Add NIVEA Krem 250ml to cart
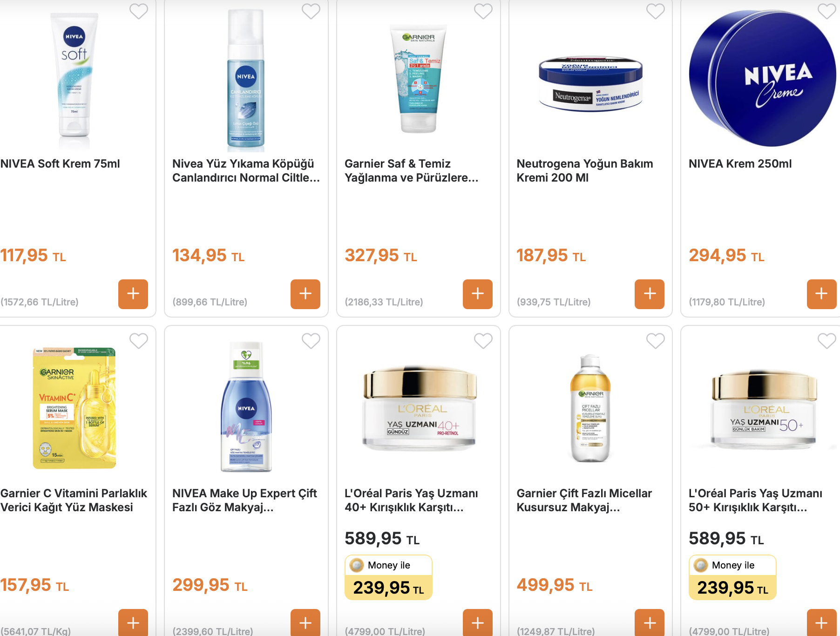 tap(822, 294)
